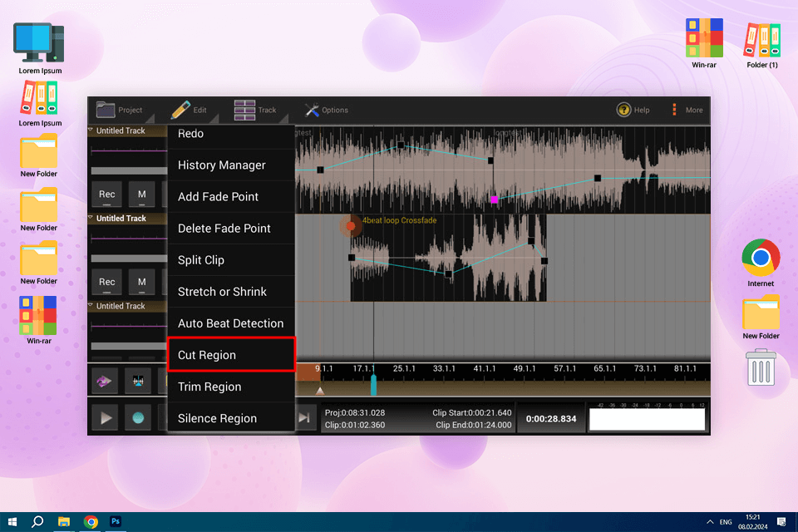Select Split Clip in the Edit menu
The width and height of the screenshot is (798, 532).
click(231, 260)
